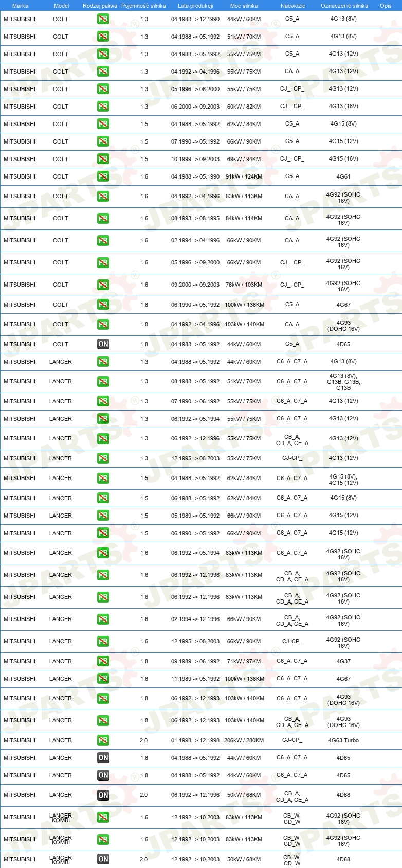
Task: Click the Moc silnika column header
Action: (x=244, y=6)
